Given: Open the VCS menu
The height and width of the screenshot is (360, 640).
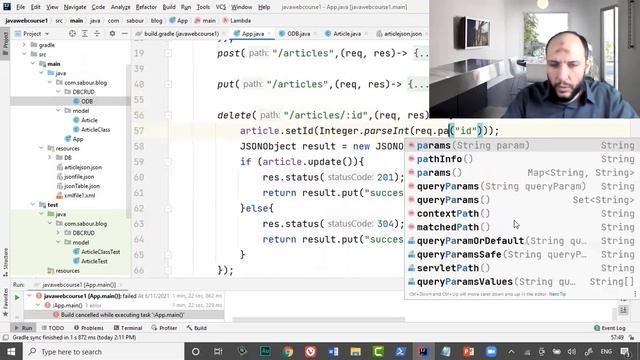Looking at the screenshot, I should pyautogui.click(x=221, y=7).
